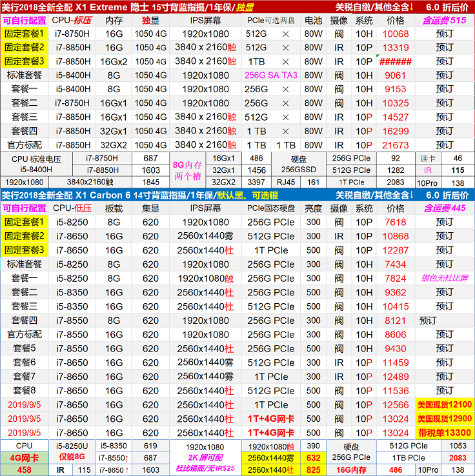Image resolution: width=475 pixels, height=476 pixels.
Task: Select the 银色无杜比屏 note cell
Action: (x=445, y=278)
